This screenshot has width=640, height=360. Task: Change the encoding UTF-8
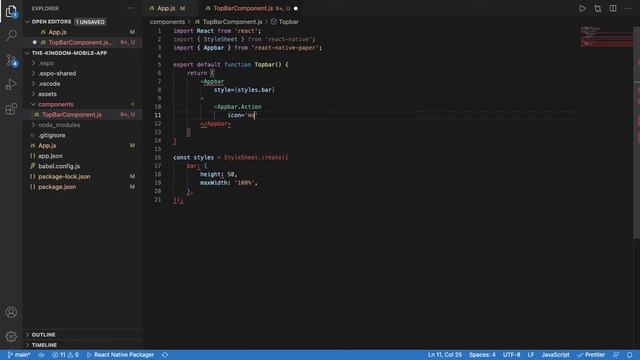point(511,355)
